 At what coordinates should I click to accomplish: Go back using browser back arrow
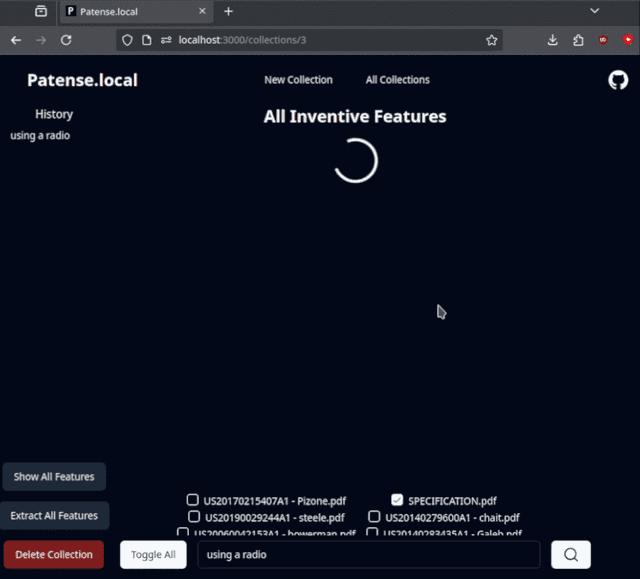point(16,40)
